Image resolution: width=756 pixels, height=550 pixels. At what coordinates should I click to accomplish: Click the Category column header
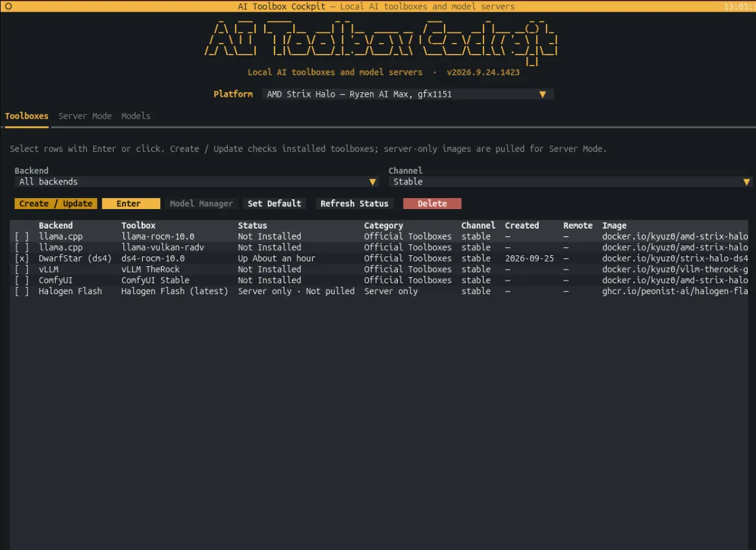tap(384, 225)
